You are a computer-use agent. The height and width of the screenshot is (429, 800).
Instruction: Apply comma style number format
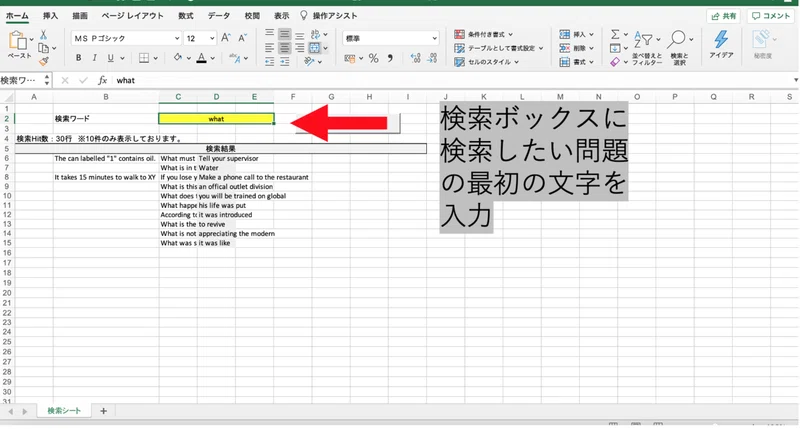[x=390, y=58]
